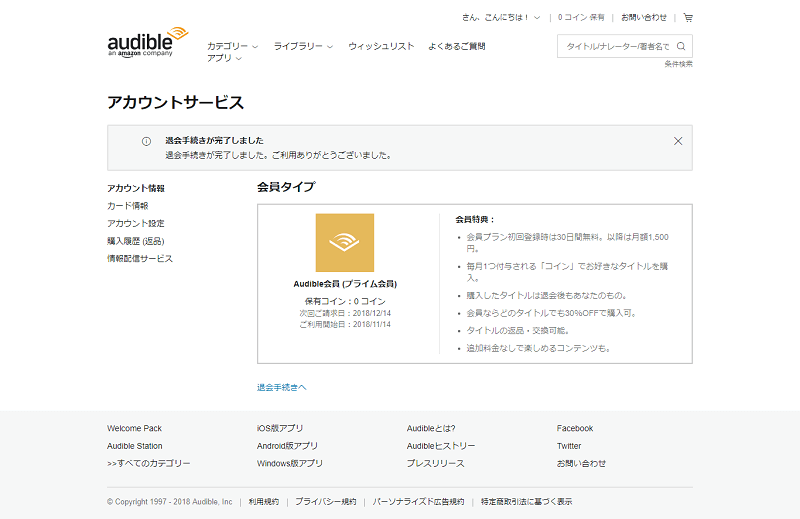Click the ご利用開始日：2018/11/14 text

point(345,325)
